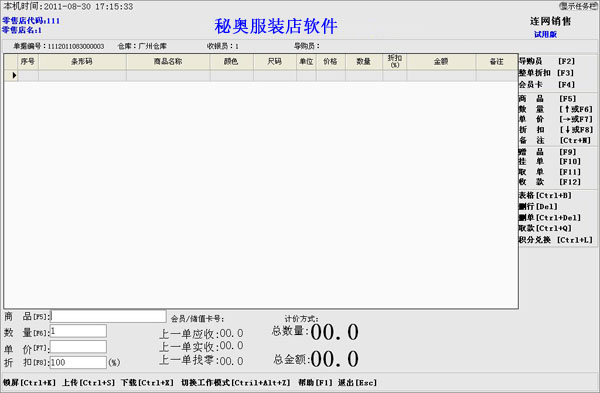Click the 导购员: label in the header row
The height and width of the screenshot is (393, 600).
(x=307, y=46)
